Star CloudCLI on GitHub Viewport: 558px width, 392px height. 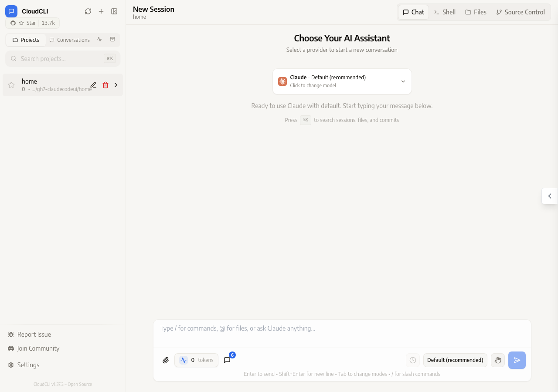tap(32, 23)
